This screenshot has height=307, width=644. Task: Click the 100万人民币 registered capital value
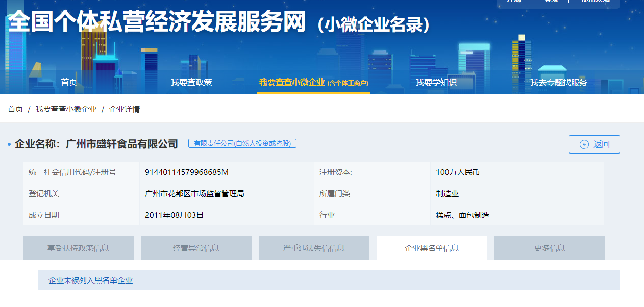pyautogui.click(x=458, y=172)
